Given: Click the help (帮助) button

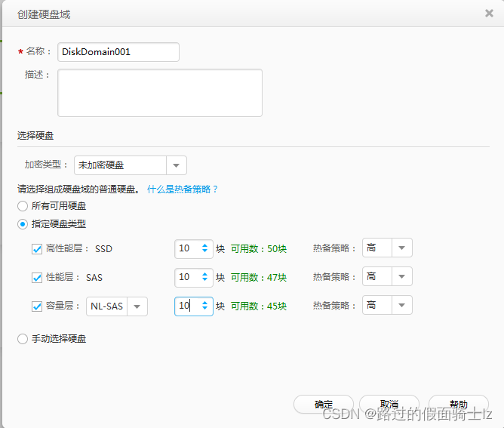Looking at the screenshot, I should 459,404.
